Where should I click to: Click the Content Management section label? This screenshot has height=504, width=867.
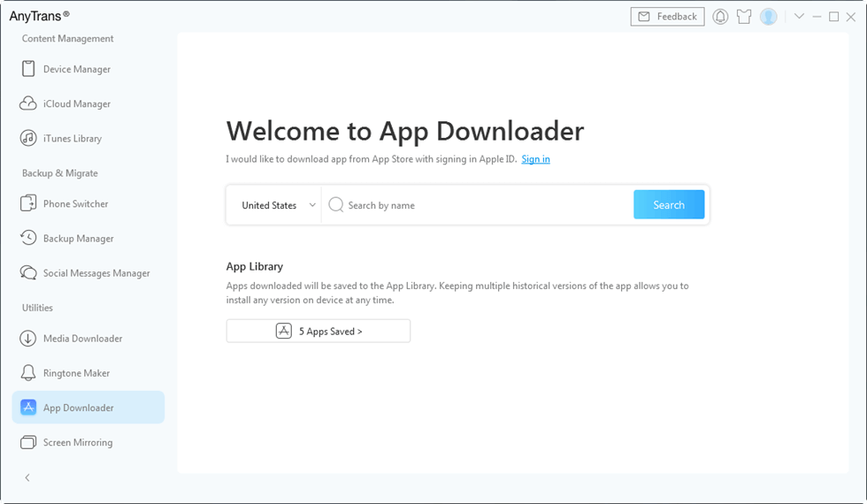point(67,39)
